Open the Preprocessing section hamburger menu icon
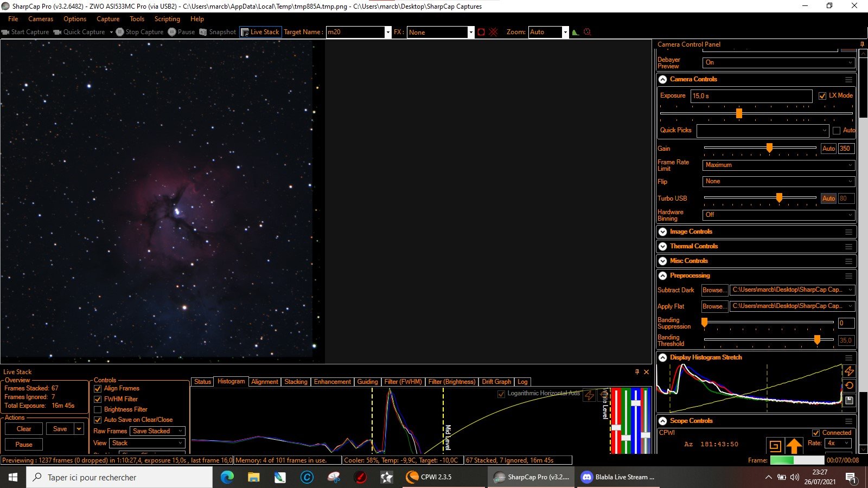 848,276
